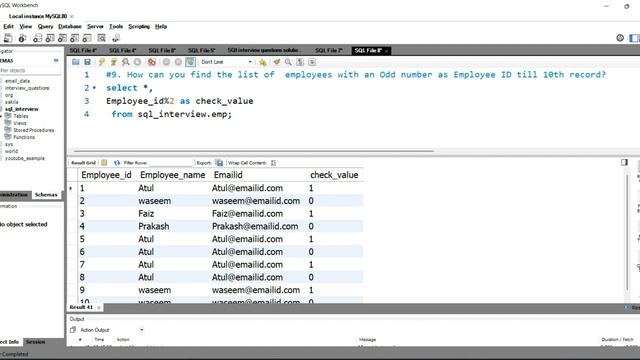Open a script file in the query editor

pos(76,62)
